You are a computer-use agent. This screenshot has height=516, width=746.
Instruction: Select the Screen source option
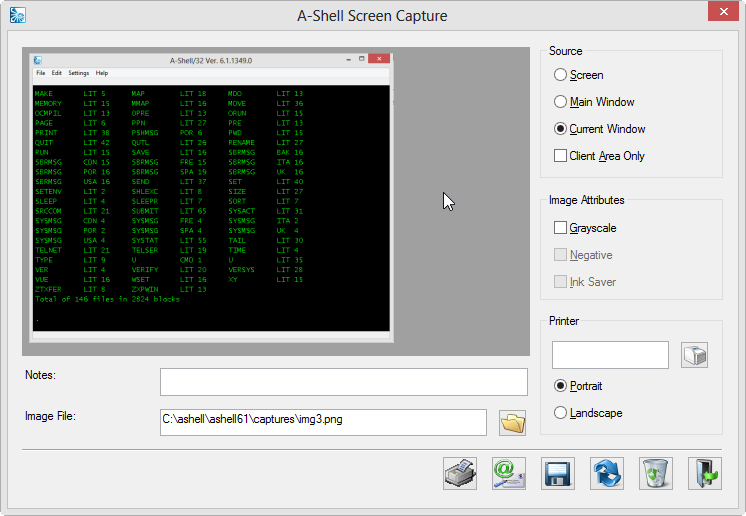click(x=561, y=75)
